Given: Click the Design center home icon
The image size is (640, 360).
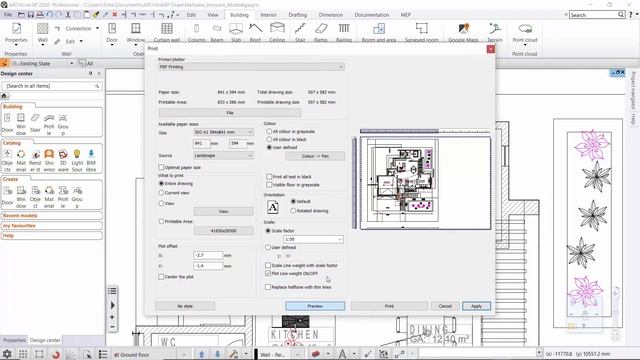Looking at the screenshot, I should pos(4,96).
